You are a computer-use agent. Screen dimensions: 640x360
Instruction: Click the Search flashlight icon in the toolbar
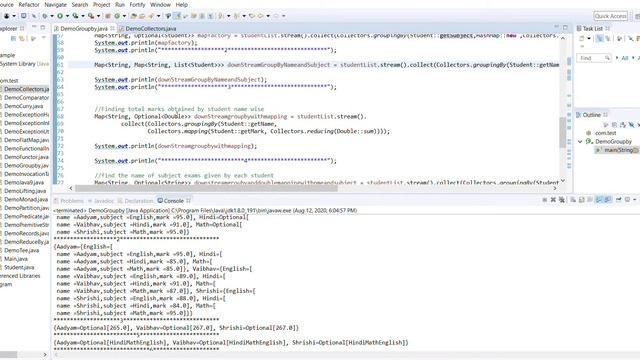tap(151, 16)
